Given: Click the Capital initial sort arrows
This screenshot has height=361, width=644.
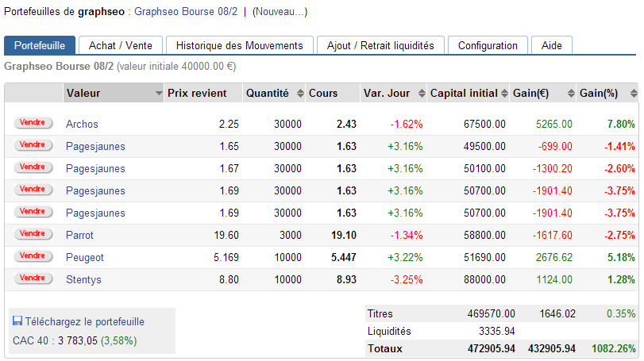Looking at the screenshot, I should [505, 94].
